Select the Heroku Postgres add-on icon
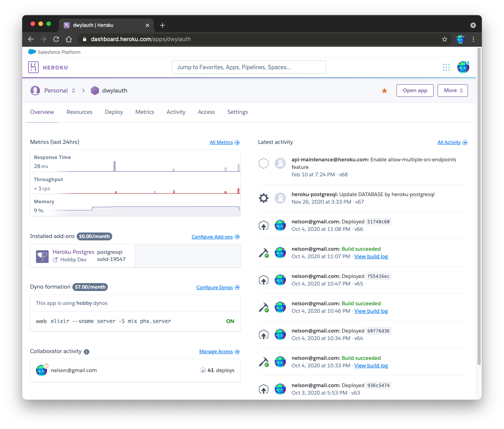 (42, 255)
